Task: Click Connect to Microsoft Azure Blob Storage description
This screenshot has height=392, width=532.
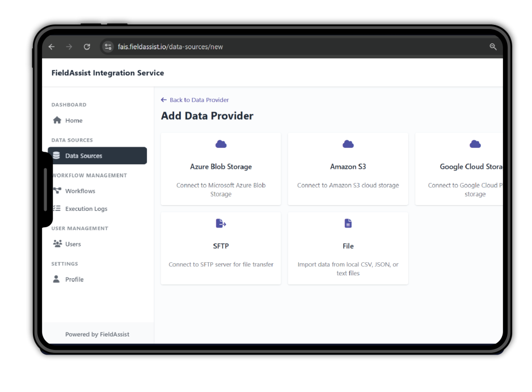Action: pyautogui.click(x=221, y=190)
